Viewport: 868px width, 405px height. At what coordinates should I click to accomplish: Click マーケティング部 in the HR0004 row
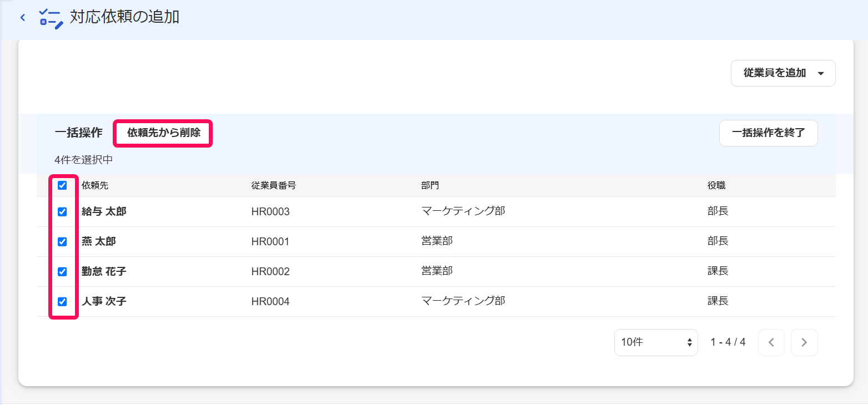click(463, 301)
